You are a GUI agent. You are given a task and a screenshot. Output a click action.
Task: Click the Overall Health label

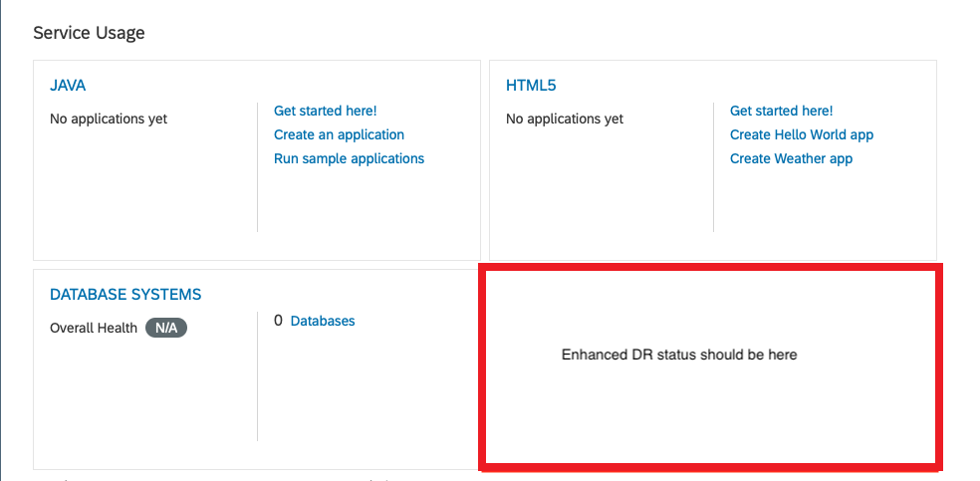coord(94,328)
